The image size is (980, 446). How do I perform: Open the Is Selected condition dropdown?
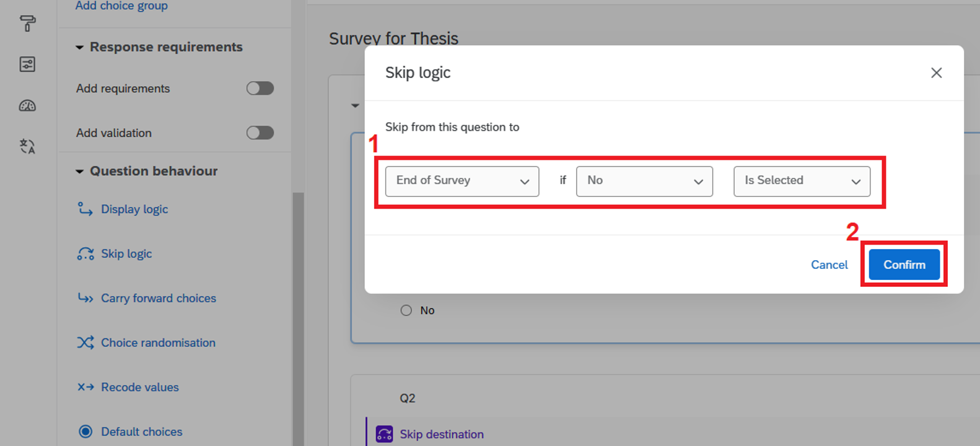(x=802, y=181)
